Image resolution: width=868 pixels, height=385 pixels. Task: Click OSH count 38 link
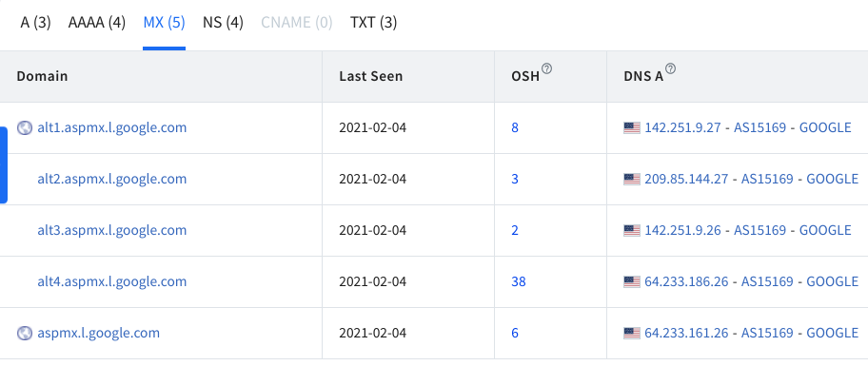tap(519, 281)
